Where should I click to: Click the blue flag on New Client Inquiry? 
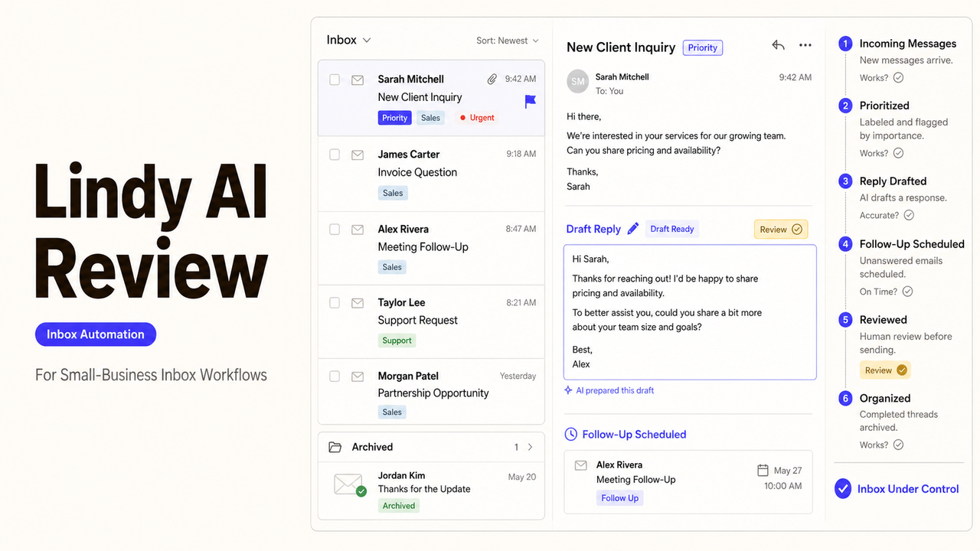(x=530, y=101)
